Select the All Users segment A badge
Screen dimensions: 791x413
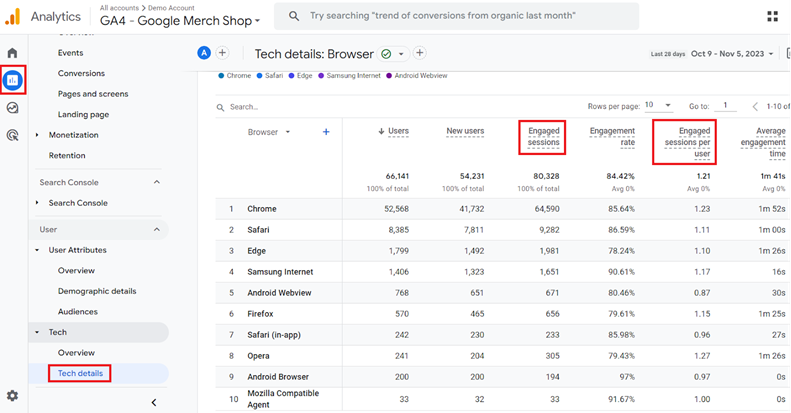[x=204, y=53]
